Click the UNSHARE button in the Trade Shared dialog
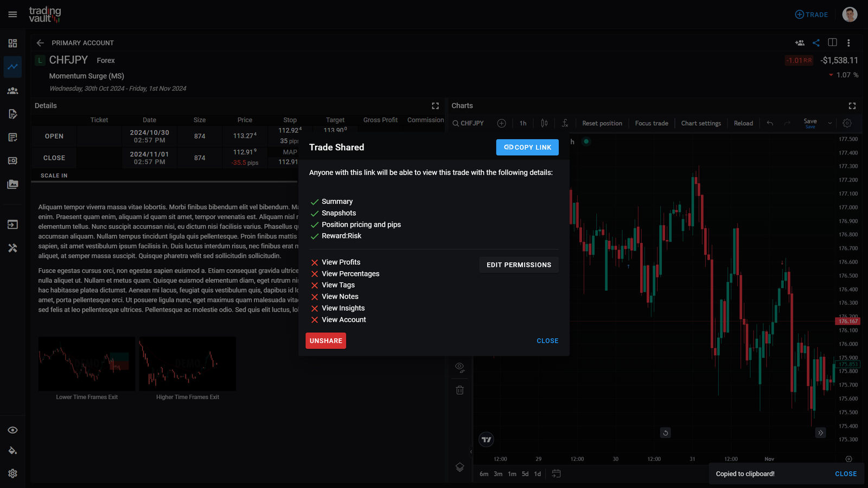Screen dimensions: 868x488 click(325, 341)
